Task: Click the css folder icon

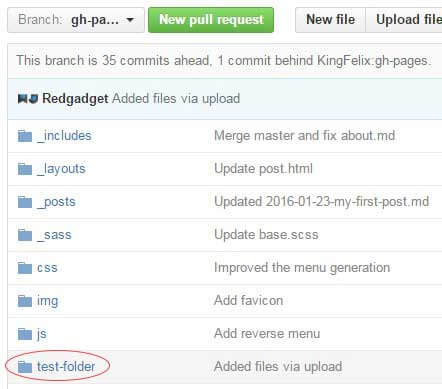Action: (x=25, y=268)
